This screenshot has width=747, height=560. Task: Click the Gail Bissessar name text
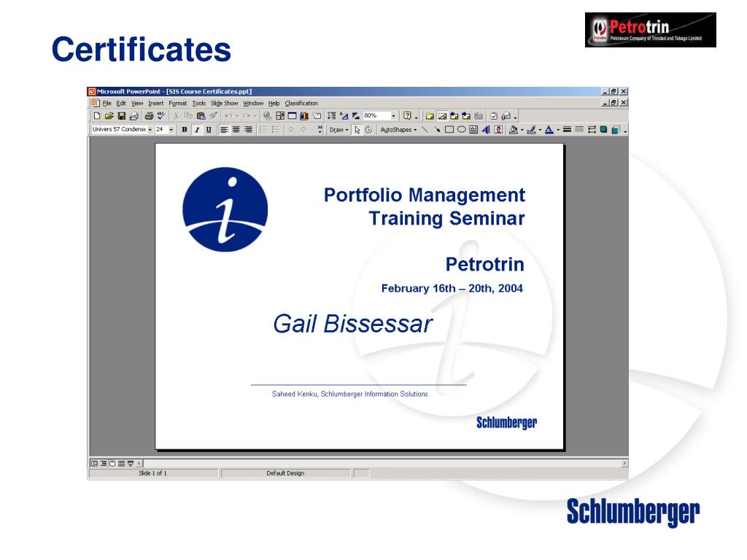click(352, 324)
